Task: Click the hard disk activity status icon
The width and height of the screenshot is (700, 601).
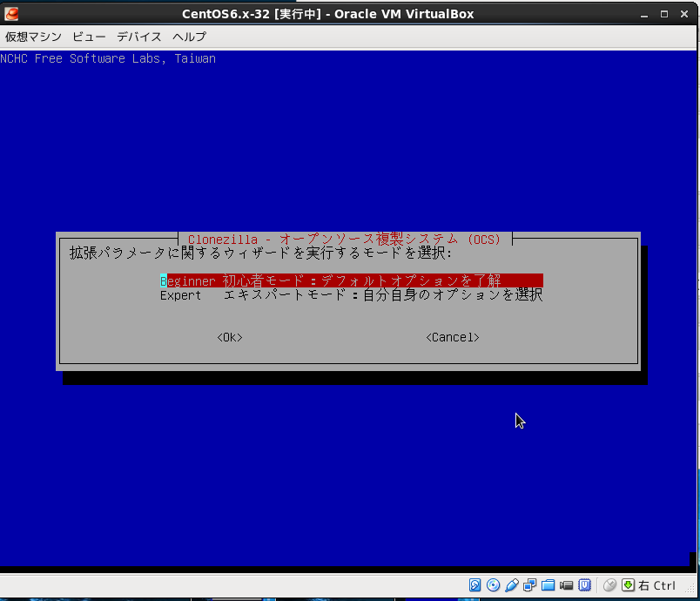Action: [x=475, y=585]
